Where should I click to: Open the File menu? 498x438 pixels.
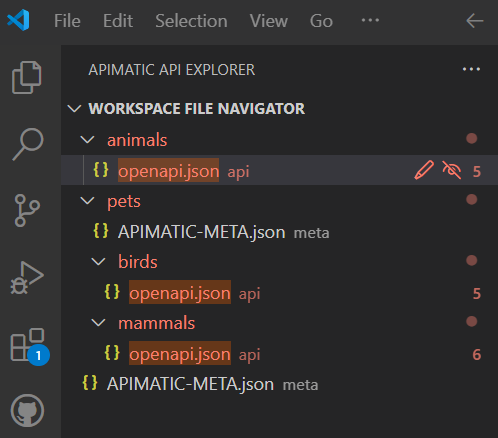[67, 21]
